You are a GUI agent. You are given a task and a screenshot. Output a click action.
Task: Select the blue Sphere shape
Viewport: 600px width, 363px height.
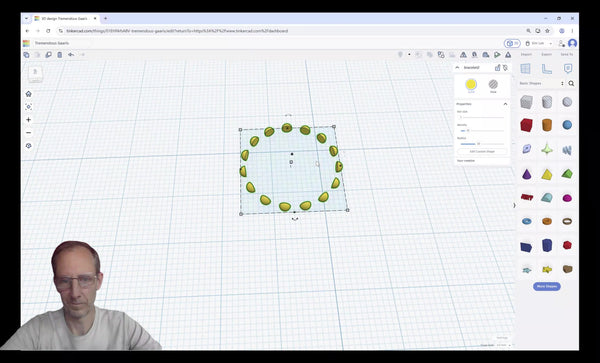tap(567, 125)
